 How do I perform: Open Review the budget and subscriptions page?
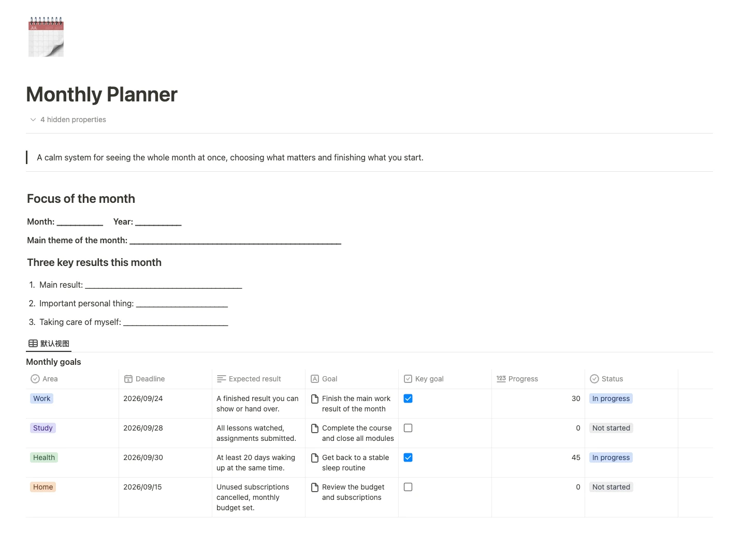coord(353,492)
